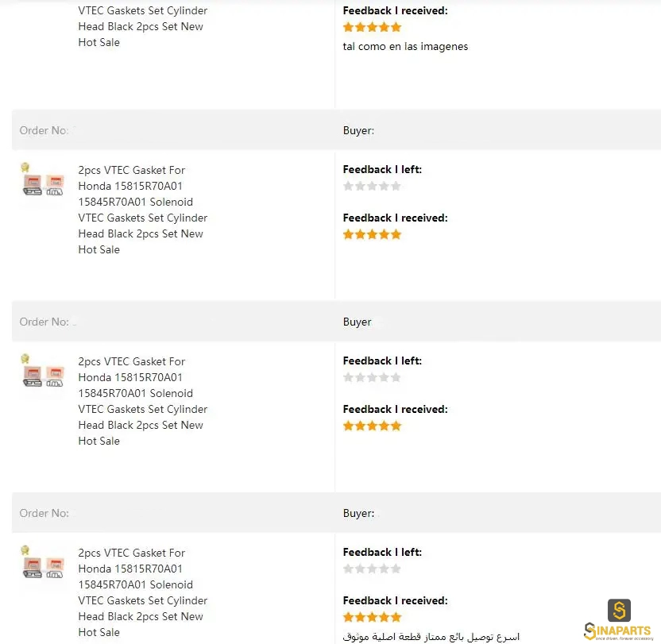The width and height of the screenshot is (661, 644).
Task: Click empty stars under bottom 'Feedback I left'
Action: point(372,569)
